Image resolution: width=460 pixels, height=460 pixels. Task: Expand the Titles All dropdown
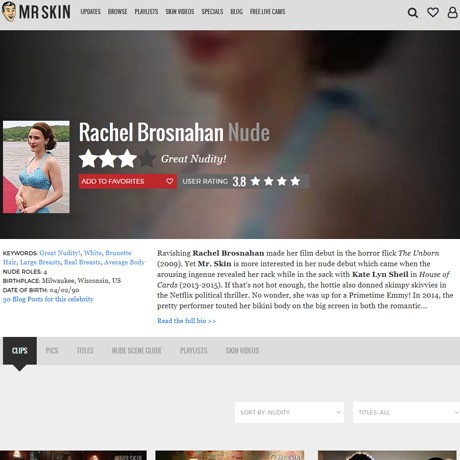tap(406, 412)
